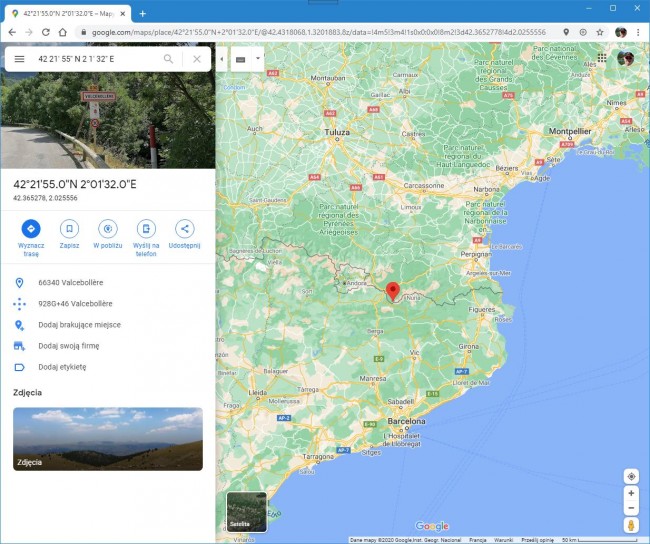Close the Google Maps browser tab
650x544 pixels.
pyautogui.click(x=123, y=14)
